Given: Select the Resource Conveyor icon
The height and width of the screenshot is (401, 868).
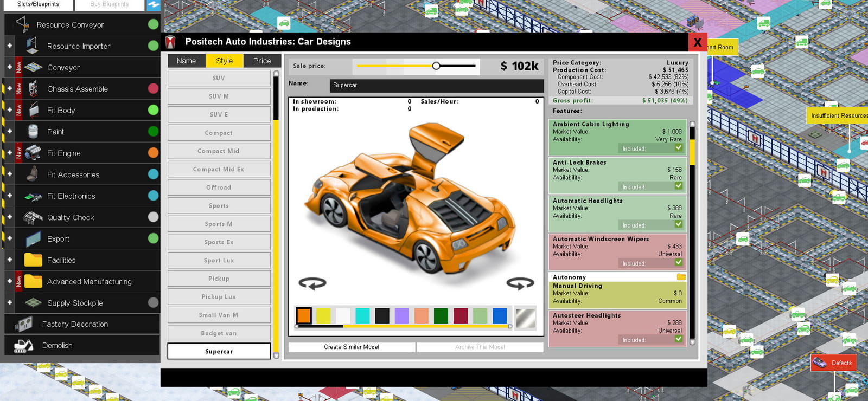Looking at the screenshot, I should (23, 24).
